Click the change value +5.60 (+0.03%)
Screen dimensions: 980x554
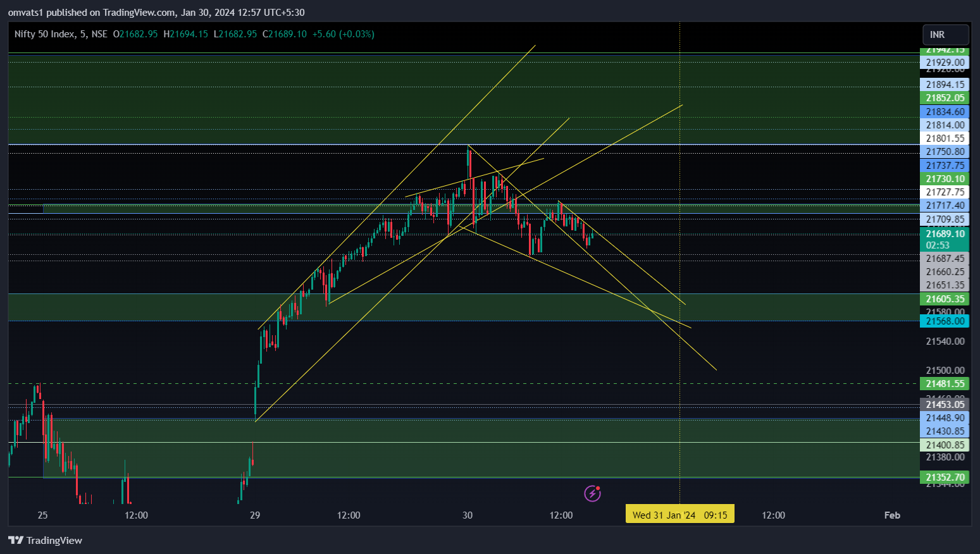[x=344, y=34]
